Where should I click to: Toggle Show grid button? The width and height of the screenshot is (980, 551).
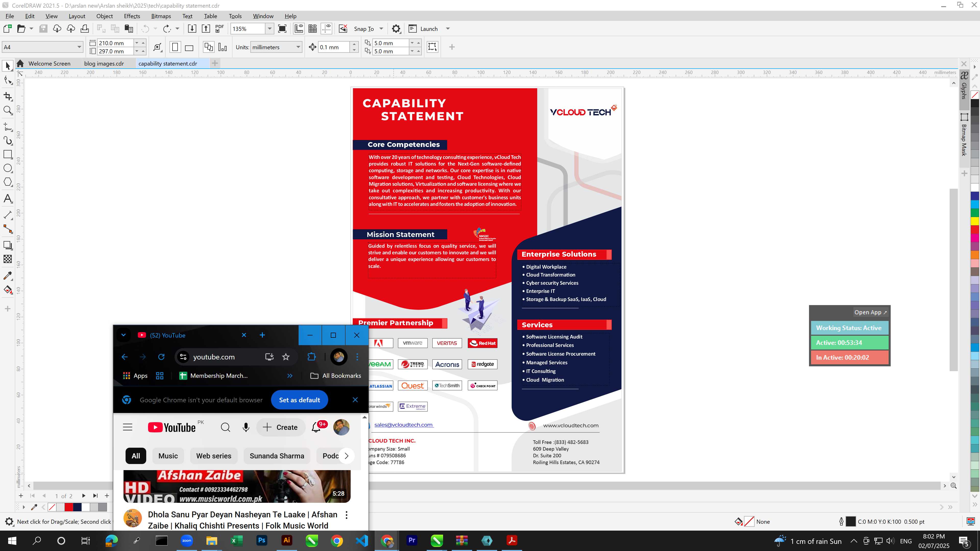click(313, 29)
